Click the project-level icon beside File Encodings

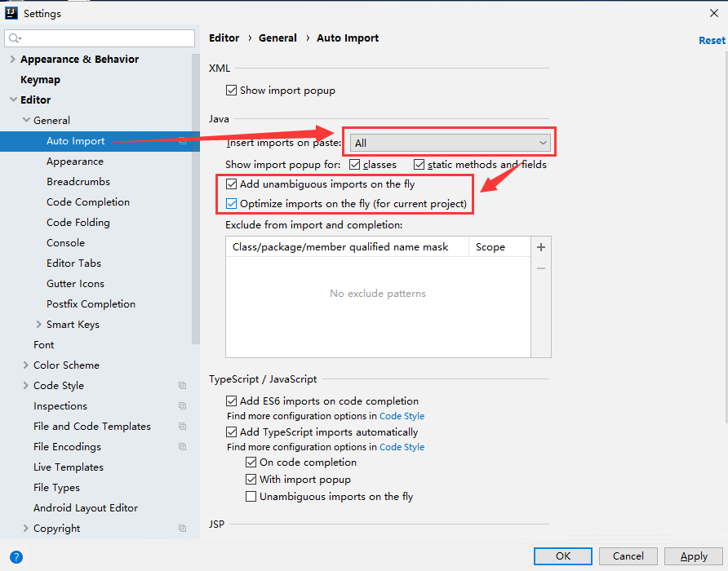coord(183,446)
